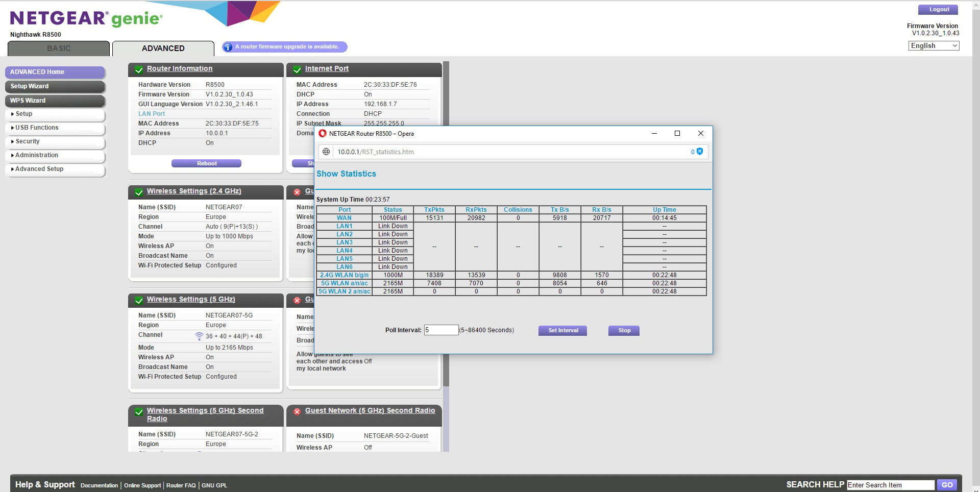Click the Up Time column header
The width and height of the screenshot is (980, 492).
(665, 210)
